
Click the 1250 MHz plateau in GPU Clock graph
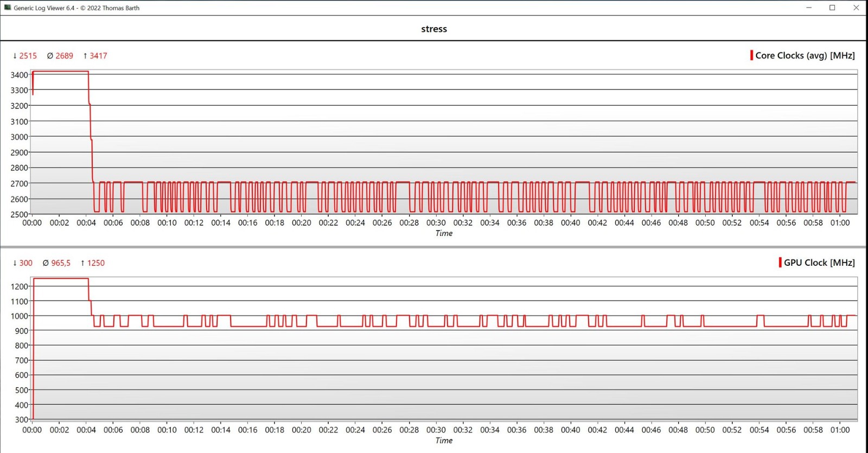[x=61, y=279]
